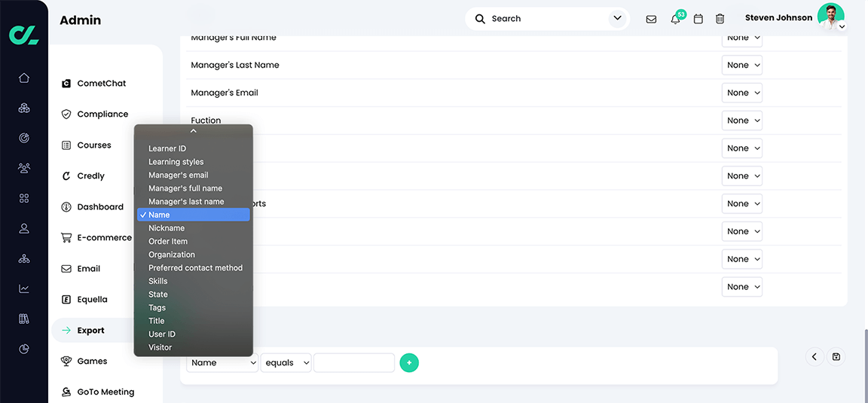This screenshot has width=868, height=403.
Task: Open the mail envelope icon in header
Action: (652, 19)
